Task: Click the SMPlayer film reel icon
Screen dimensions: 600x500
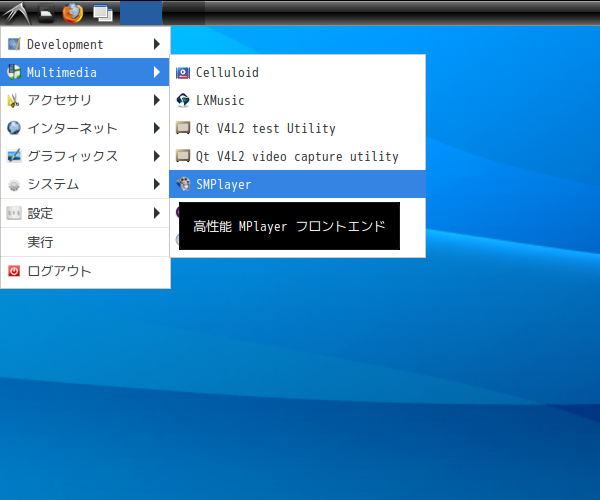Action: point(183,184)
